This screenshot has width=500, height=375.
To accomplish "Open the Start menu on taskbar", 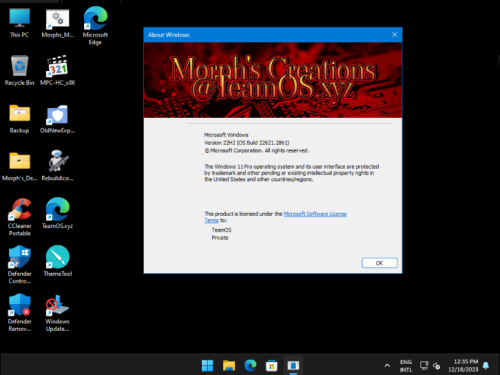I will [207, 365].
